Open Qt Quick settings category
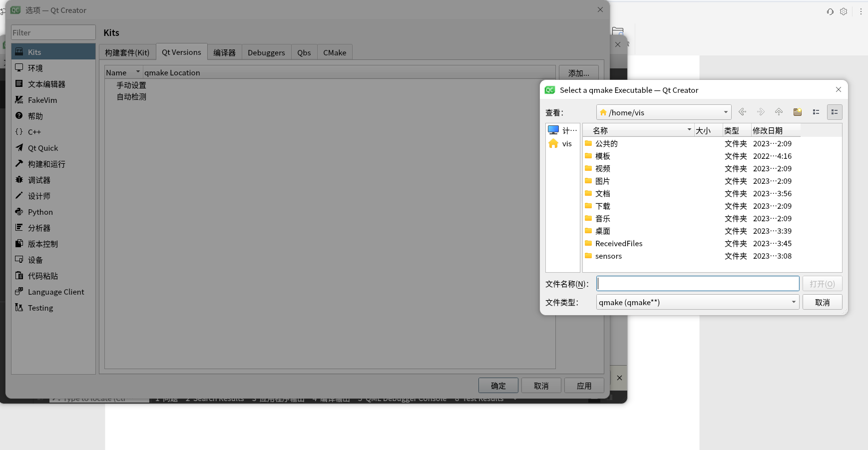Viewport: 868px width, 450px height. [53, 148]
